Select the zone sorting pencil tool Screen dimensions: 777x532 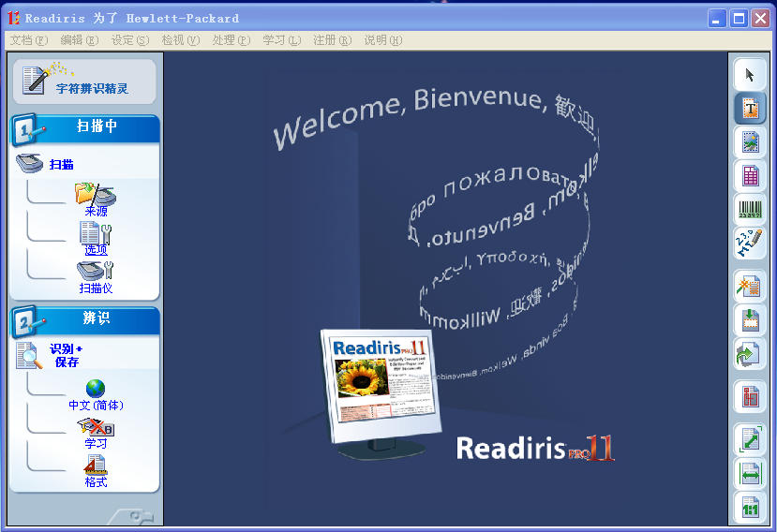tap(750, 244)
